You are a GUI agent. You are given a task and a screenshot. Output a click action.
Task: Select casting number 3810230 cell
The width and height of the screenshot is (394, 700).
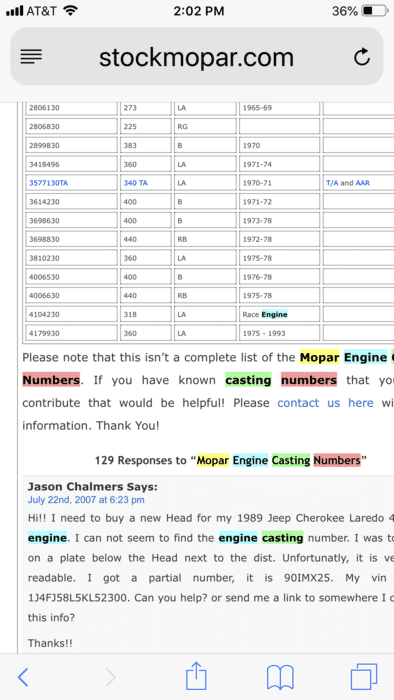point(71,258)
